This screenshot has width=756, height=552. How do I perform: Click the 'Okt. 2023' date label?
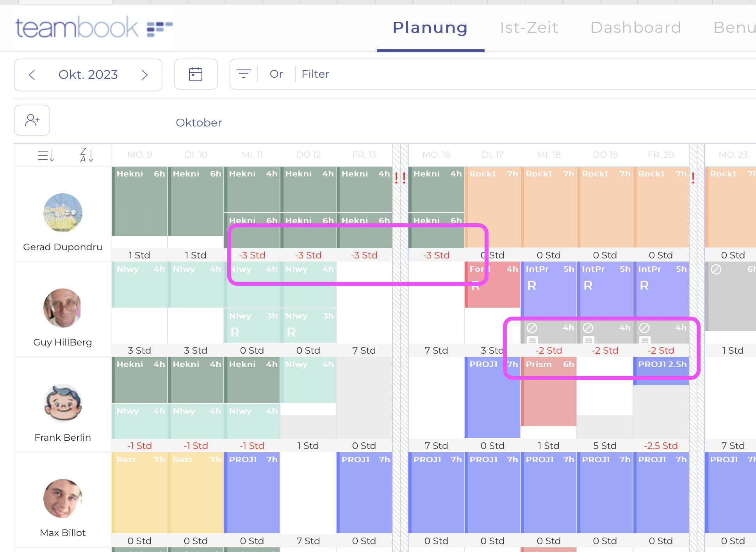[x=88, y=75]
